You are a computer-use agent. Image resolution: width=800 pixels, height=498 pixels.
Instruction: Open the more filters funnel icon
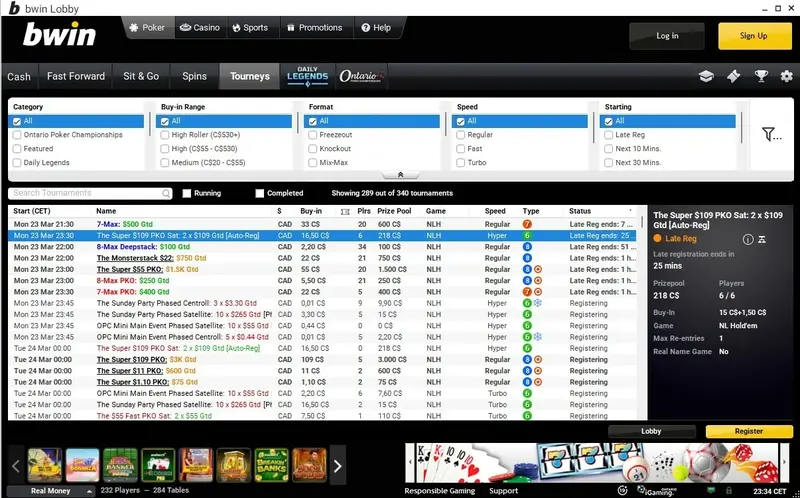pos(771,135)
